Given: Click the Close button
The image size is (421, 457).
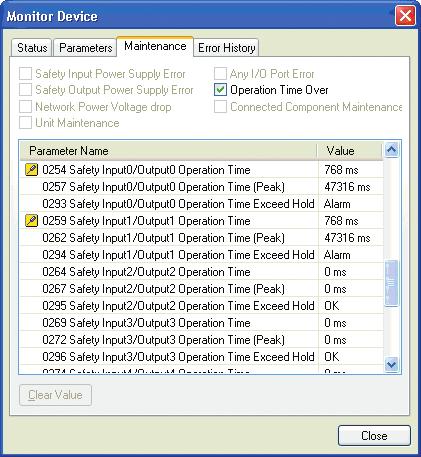Looking at the screenshot, I should click(374, 436).
